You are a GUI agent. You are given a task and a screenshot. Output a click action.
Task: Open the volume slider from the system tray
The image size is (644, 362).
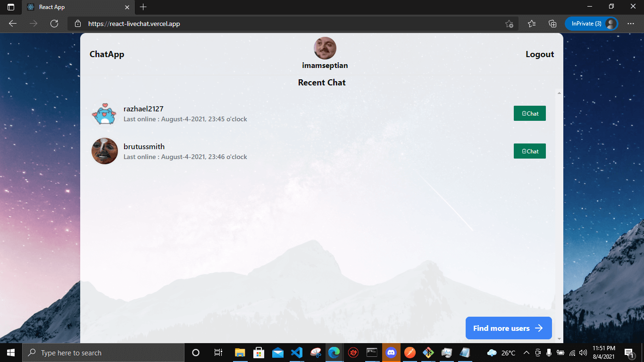click(x=583, y=353)
